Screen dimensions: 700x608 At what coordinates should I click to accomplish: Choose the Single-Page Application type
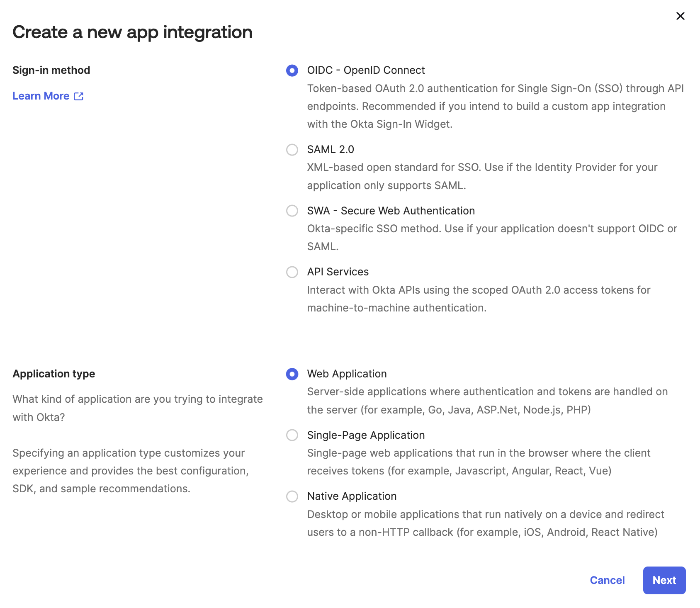[x=292, y=435]
